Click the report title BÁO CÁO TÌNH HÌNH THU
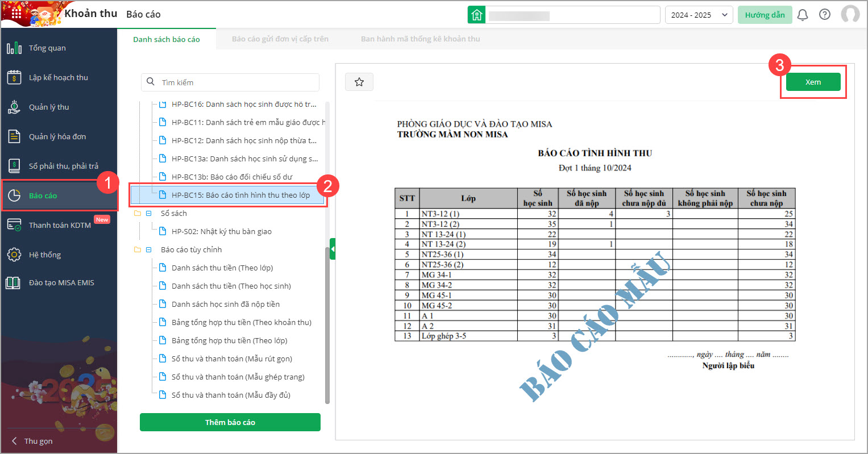868x454 pixels. coord(595,153)
